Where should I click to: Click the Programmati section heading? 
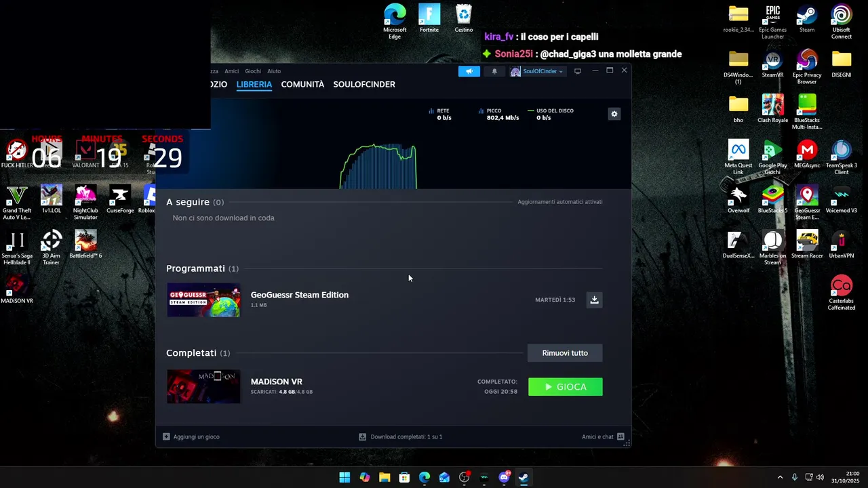(202, 268)
